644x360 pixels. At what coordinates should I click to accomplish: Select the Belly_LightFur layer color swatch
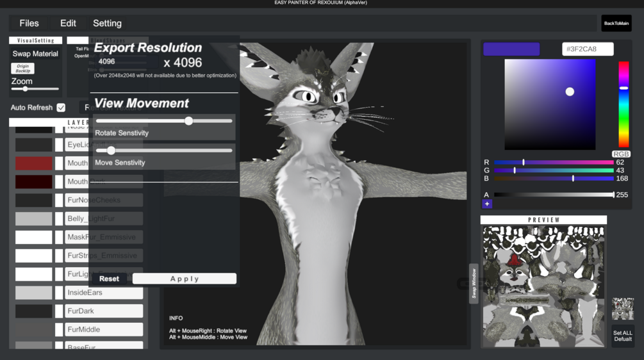click(34, 219)
